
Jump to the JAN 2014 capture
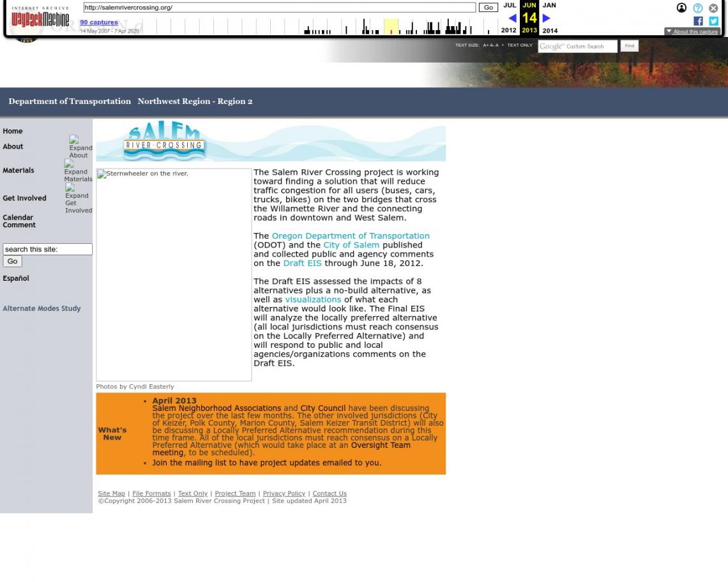(x=550, y=18)
